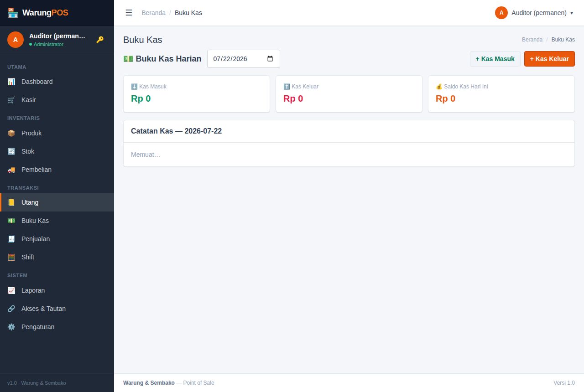
Task: Open the Akses & Tautan link icon
Action: [x=11, y=309]
